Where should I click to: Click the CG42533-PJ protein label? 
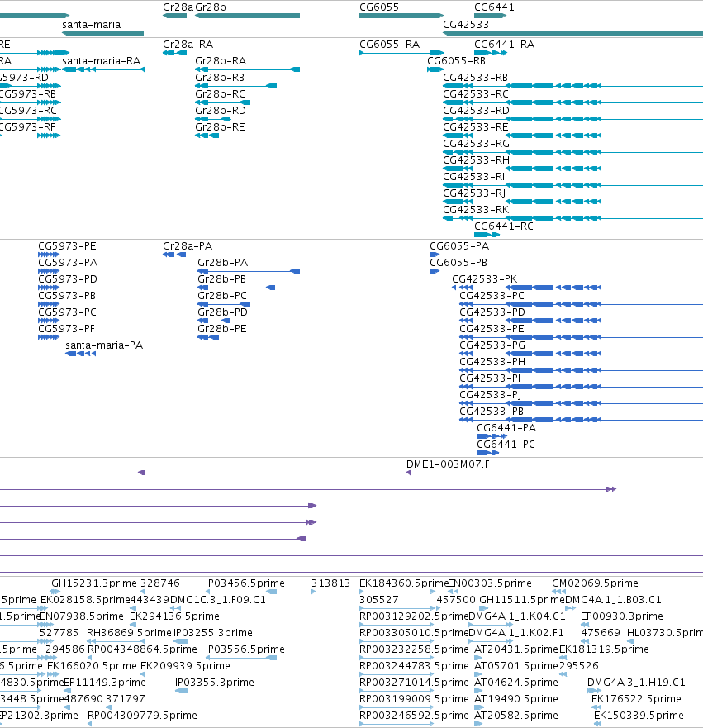pos(491,395)
